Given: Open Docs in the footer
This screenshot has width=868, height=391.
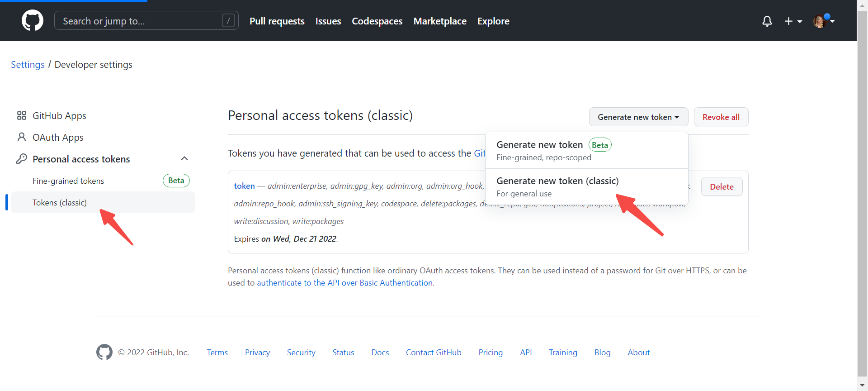Looking at the screenshot, I should coord(380,352).
